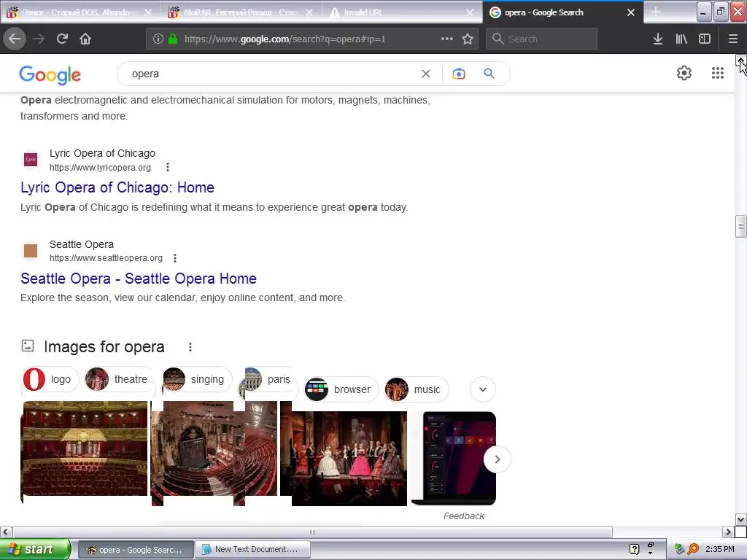The image size is (747, 560).
Task: Filter images by browser chip
Action: (x=341, y=389)
